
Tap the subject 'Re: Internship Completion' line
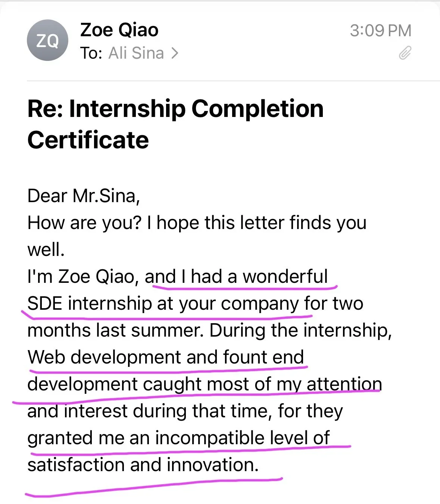[175, 109]
